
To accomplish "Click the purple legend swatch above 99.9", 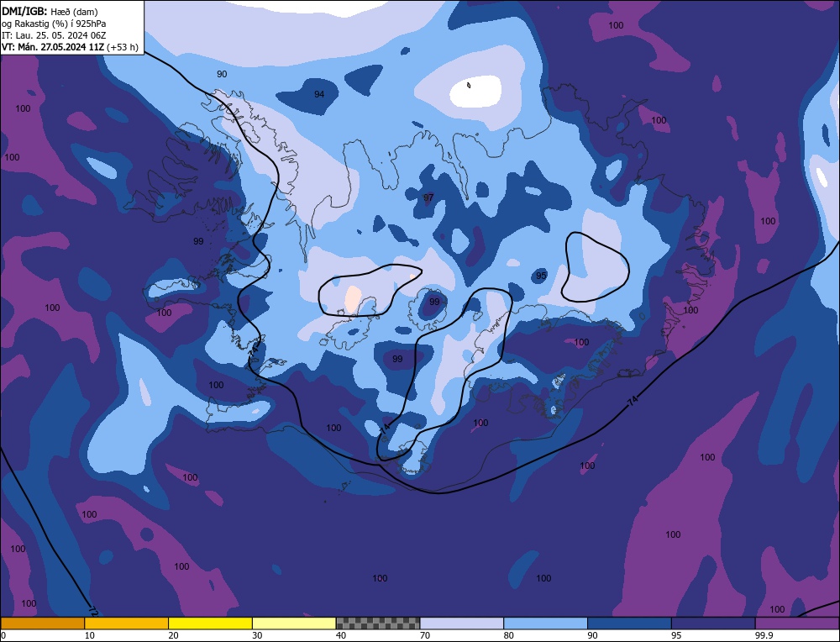I will tap(797, 624).
